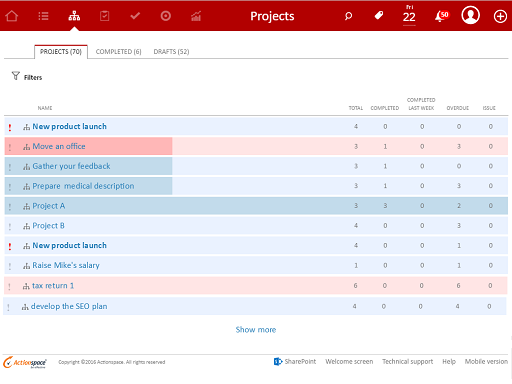Sort by the Overdue column header
This screenshot has width=512, height=384.
point(458,108)
